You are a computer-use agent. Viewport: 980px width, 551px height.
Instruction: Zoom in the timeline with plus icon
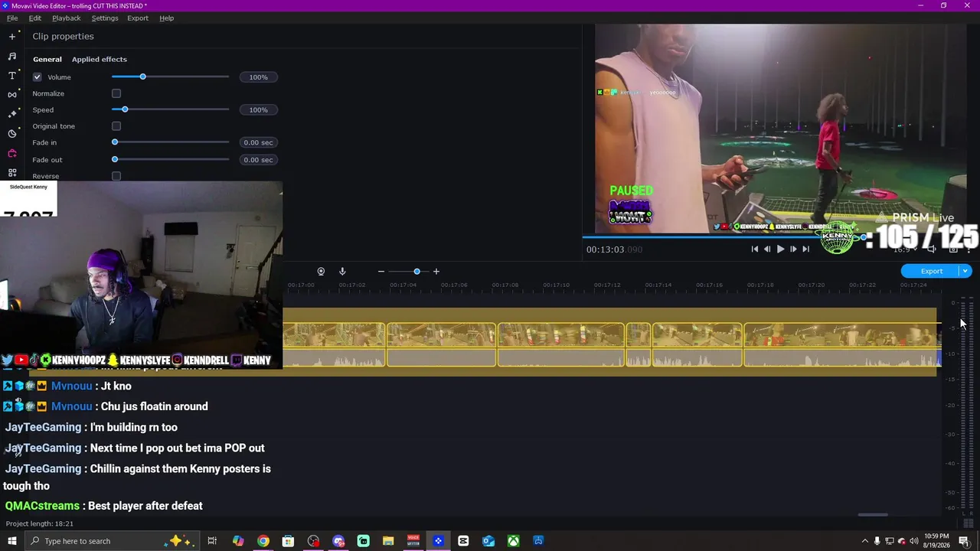point(436,271)
